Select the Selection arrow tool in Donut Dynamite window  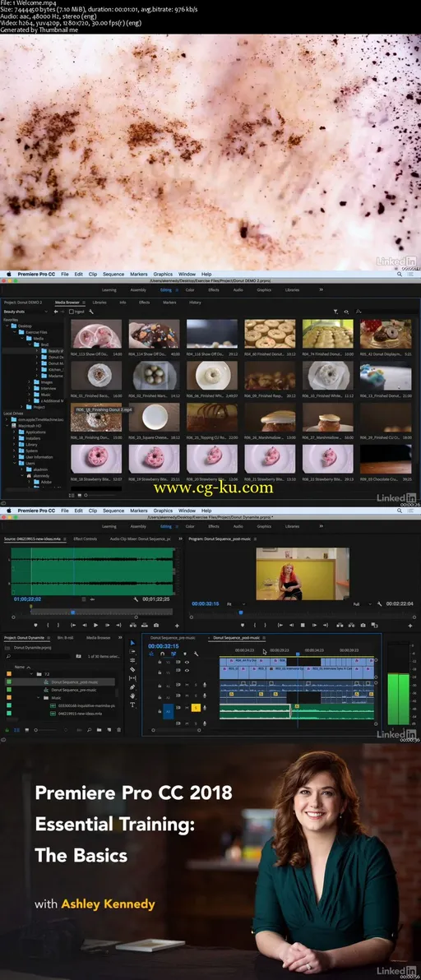click(132, 642)
